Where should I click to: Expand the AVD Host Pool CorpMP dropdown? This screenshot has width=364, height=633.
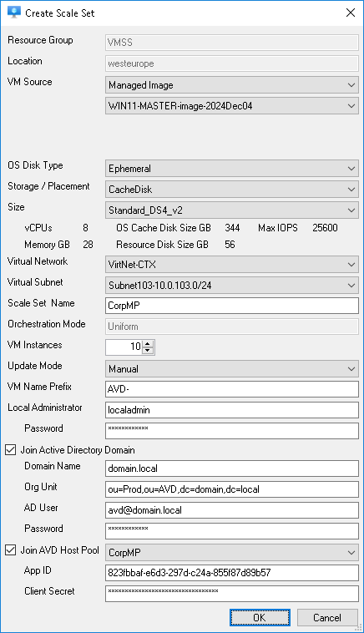(x=231, y=552)
